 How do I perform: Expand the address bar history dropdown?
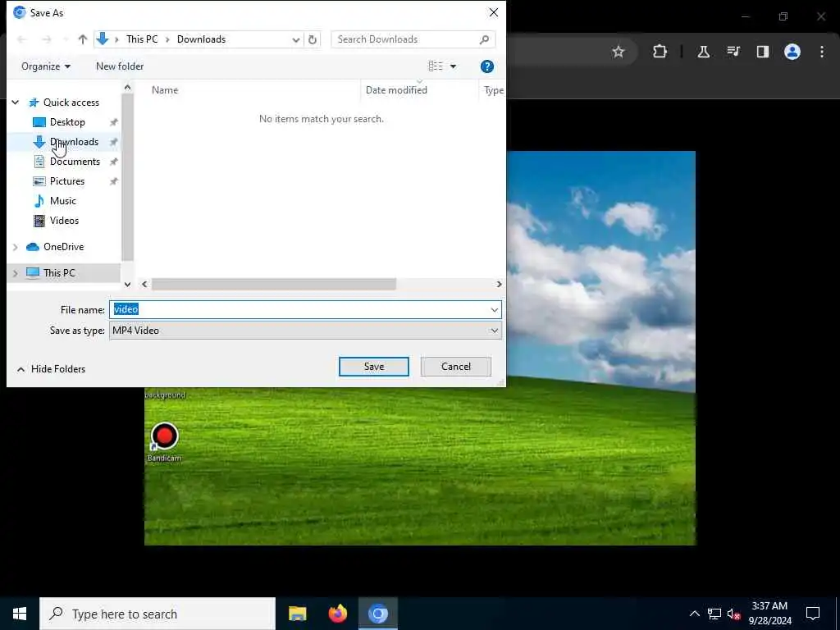[x=295, y=39]
